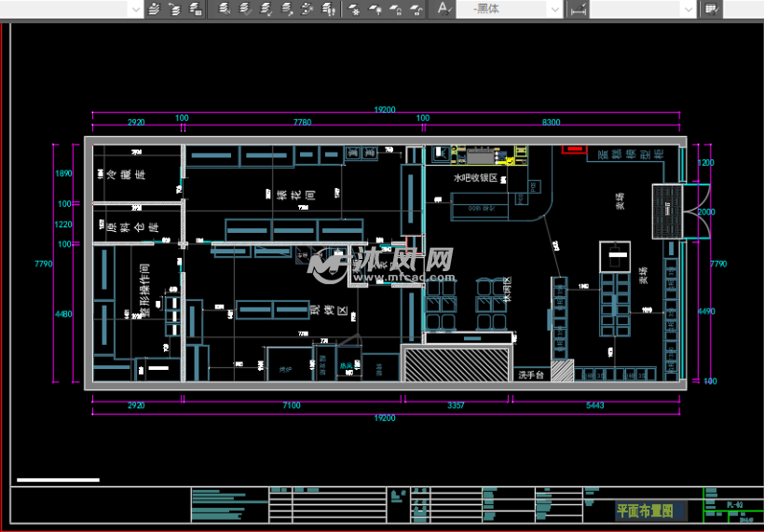Select the 2920 dimension at the bottom
764x532 pixels.
click(x=136, y=405)
